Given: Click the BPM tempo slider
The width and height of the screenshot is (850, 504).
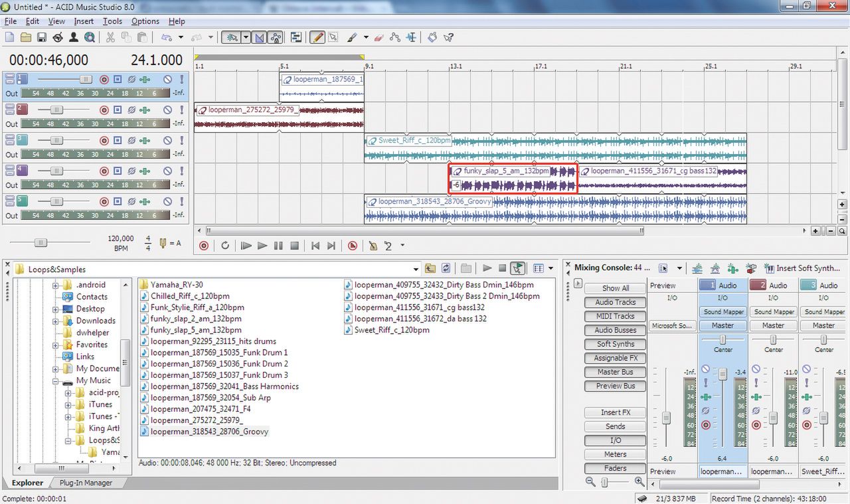Looking at the screenshot, I should (x=40, y=243).
